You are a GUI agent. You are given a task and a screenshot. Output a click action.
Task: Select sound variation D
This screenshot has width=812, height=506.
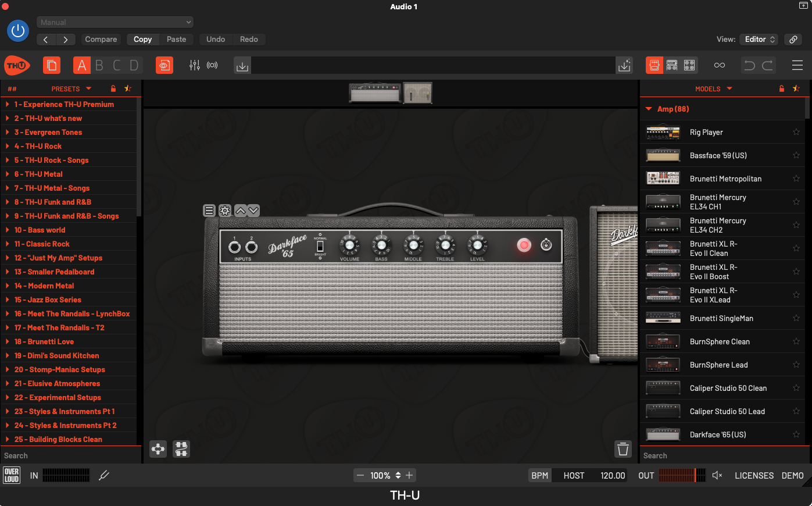[134, 65]
